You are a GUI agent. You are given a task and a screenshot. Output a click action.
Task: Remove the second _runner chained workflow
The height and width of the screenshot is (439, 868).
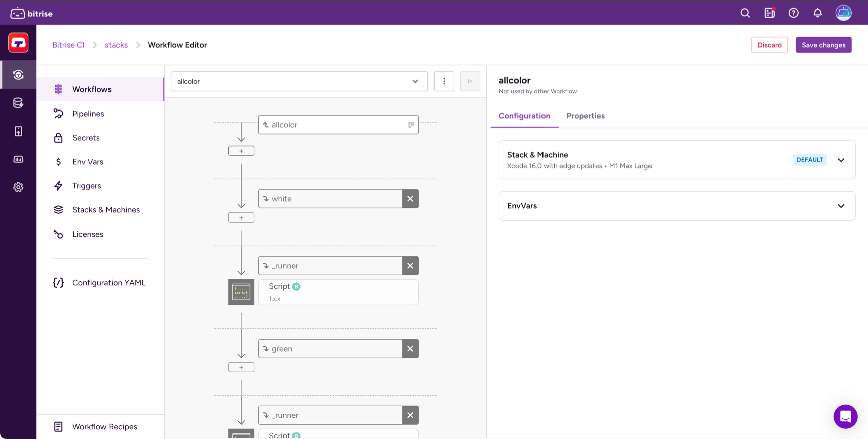(410, 415)
